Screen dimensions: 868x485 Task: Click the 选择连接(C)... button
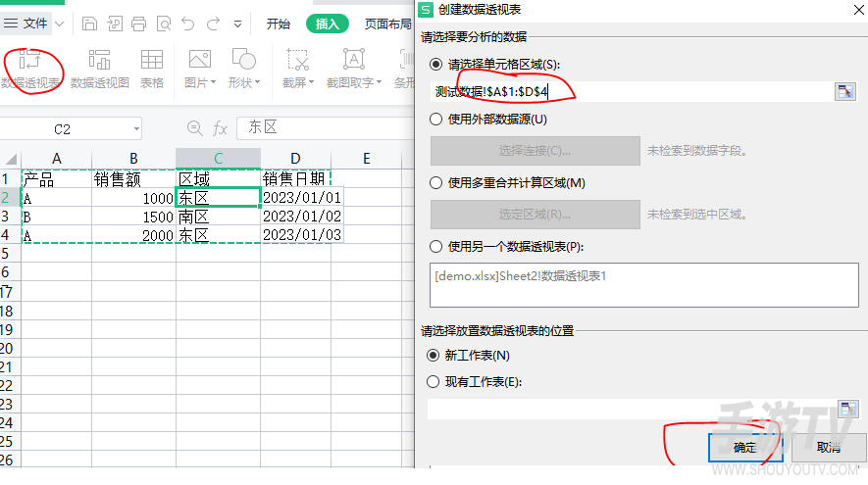tap(536, 151)
